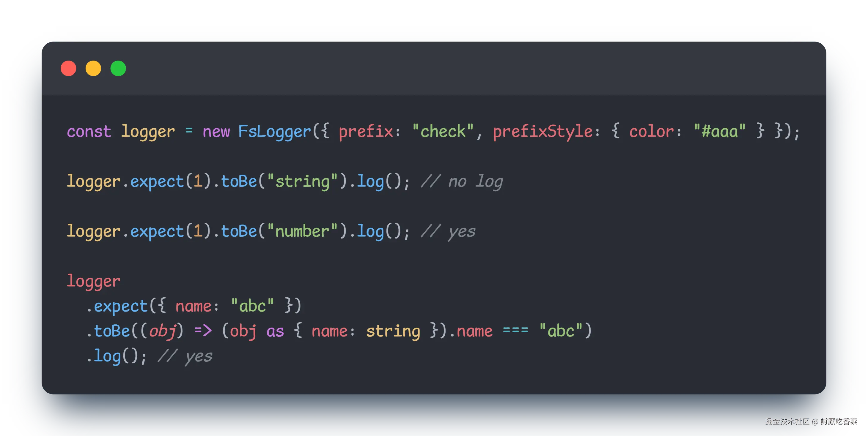Viewport: 868px width, 436px height.
Task: Click the green maximize dot
Action: (118, 68)
